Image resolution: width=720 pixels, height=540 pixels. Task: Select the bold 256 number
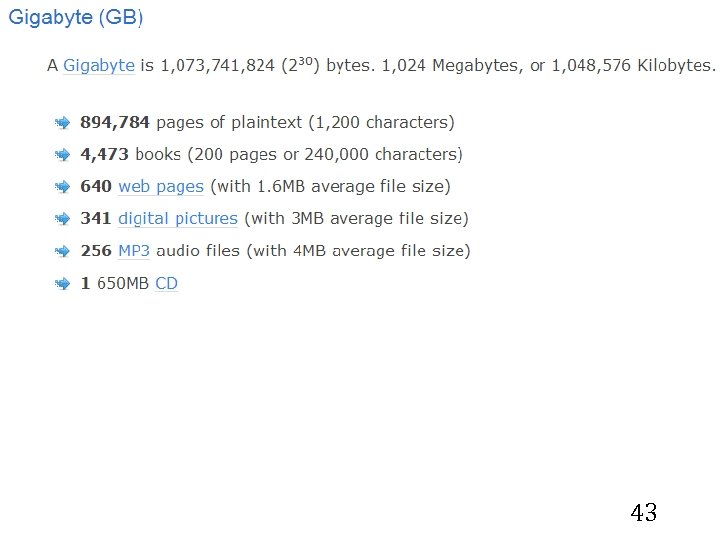coord(95,251)
